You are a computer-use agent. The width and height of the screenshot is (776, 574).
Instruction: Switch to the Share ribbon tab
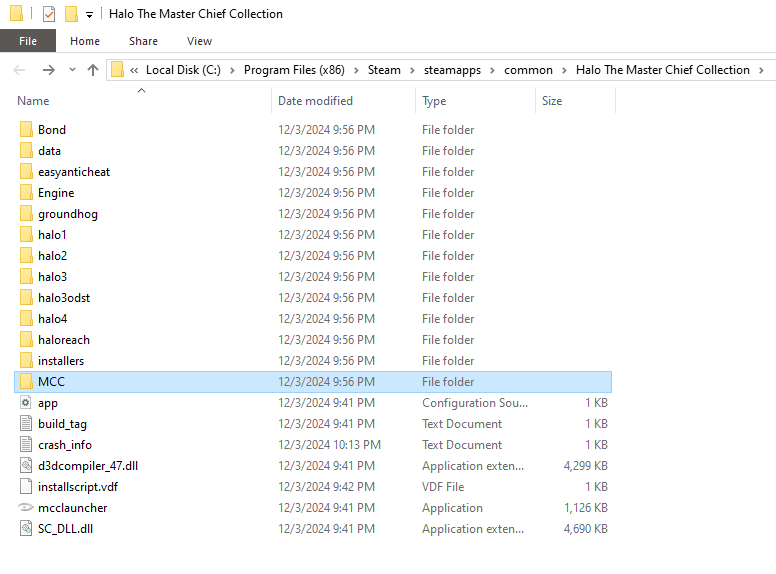click(x=143, y=41)
